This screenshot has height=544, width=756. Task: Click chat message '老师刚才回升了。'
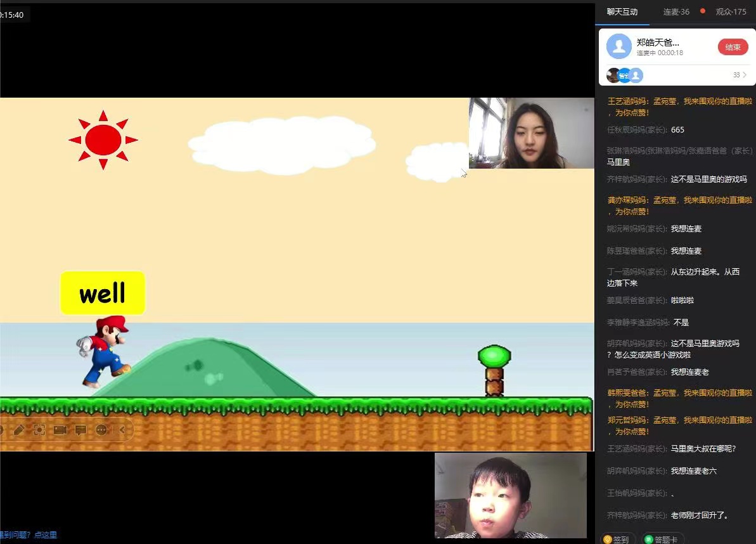click(x=701, y=515)
